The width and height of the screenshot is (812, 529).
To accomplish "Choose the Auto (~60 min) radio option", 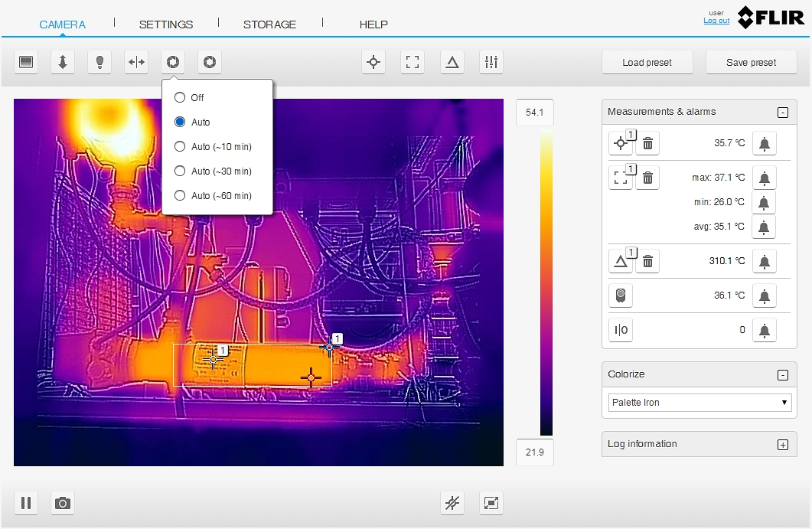I will pos(180,196).
